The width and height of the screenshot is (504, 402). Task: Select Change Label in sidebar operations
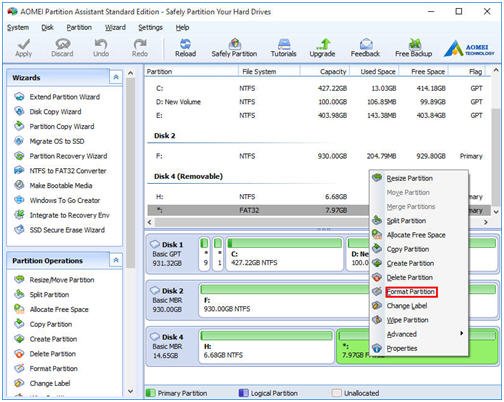click(42, 383)
